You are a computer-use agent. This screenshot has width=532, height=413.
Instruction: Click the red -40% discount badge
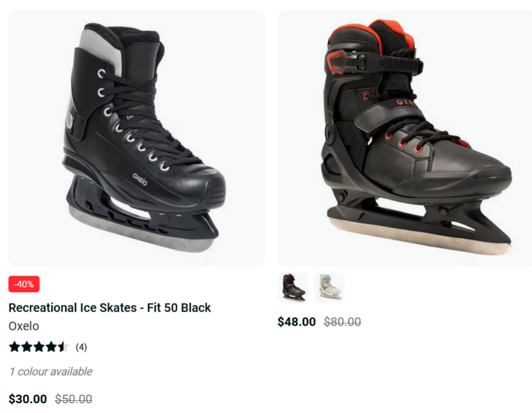[x=24, y=284]
